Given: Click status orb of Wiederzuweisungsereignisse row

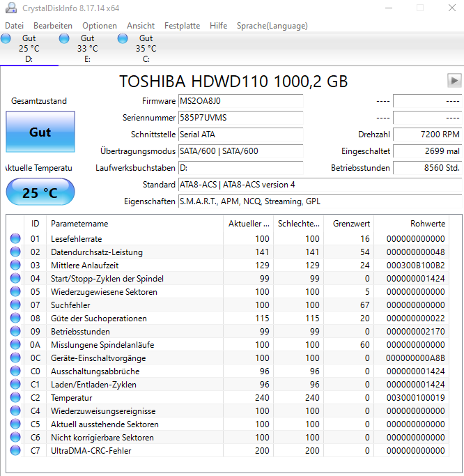Looking at the screenshot, I should point(15,410).
